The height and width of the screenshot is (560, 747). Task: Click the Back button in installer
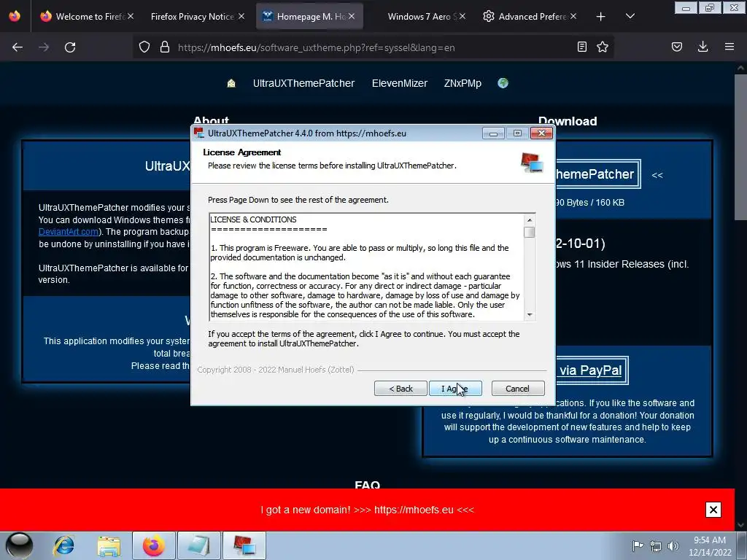pyautogui.click(x=400, y=389)
